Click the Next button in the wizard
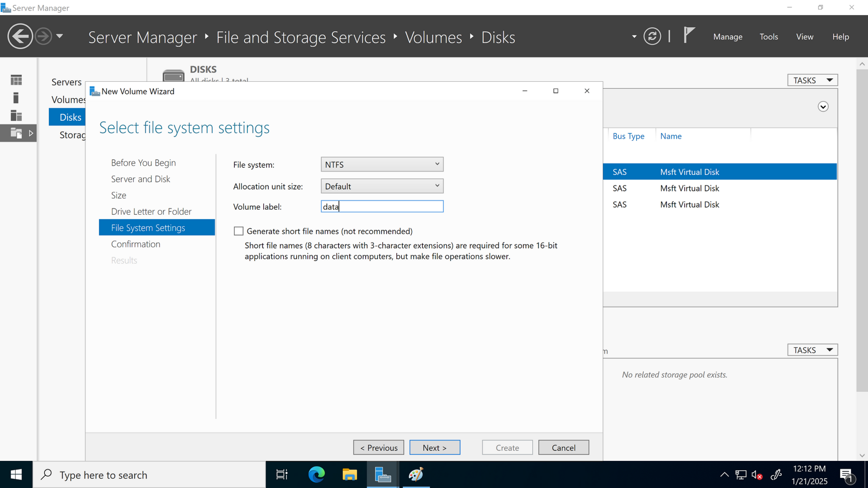Screen dimensions: 868x488 tap(435, 447)
